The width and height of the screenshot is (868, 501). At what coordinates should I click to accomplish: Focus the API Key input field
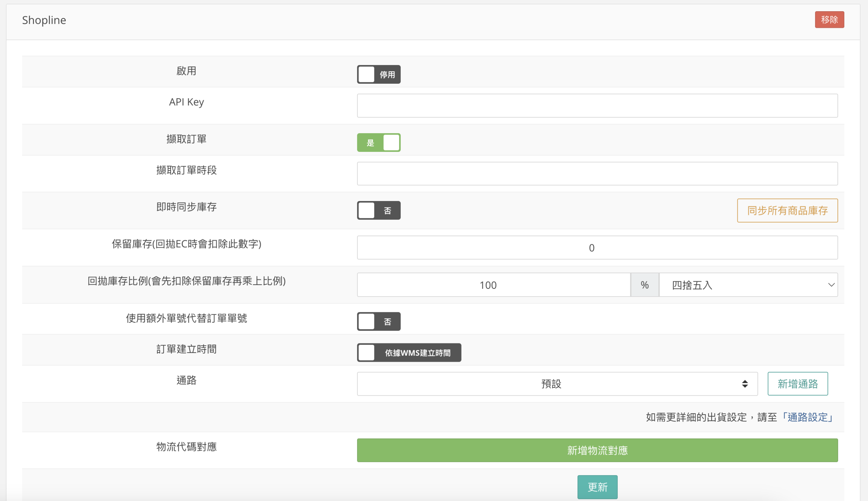click(597, 106)
